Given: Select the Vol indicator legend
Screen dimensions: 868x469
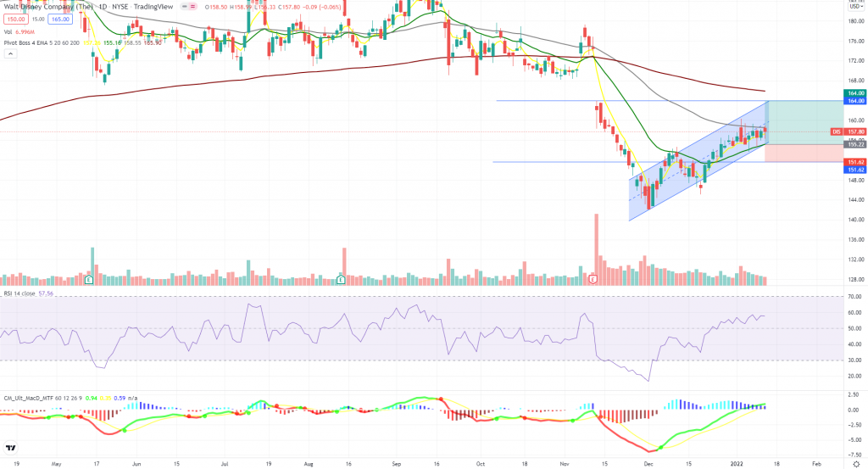Looking at the screenshot, I should pyautogui.click(x=8, y=32).
